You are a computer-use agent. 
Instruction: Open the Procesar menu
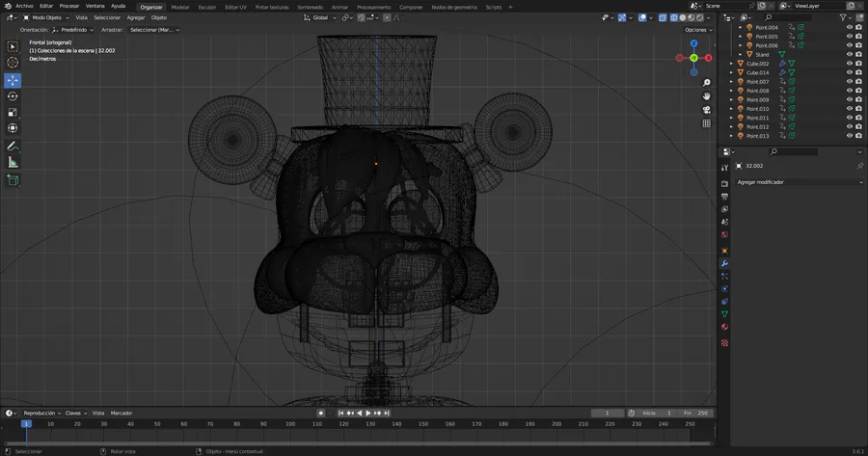69,6
